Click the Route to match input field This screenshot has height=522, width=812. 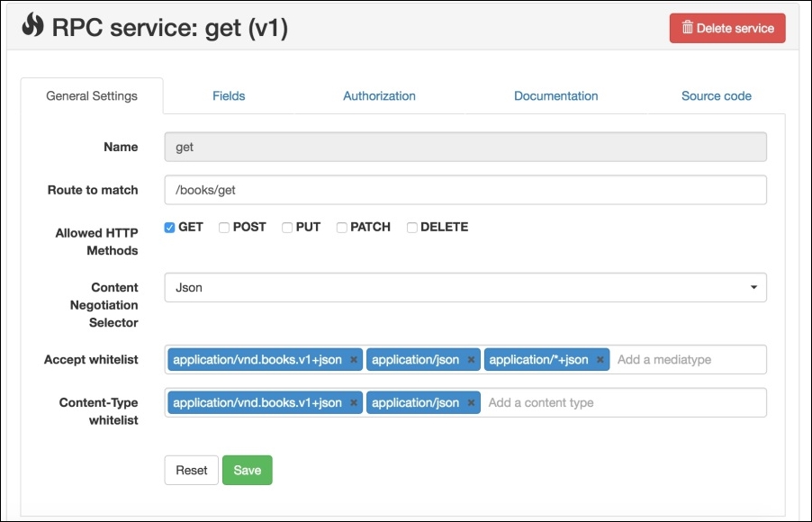pos(465,190)
